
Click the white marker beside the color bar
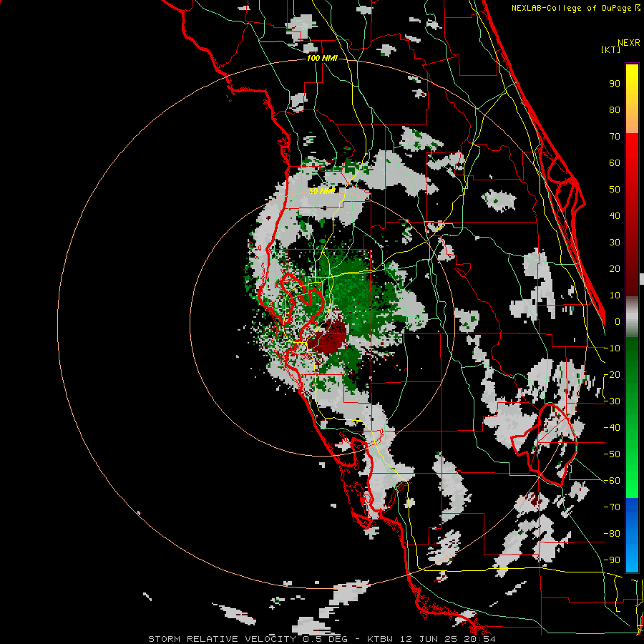(642, 280)
